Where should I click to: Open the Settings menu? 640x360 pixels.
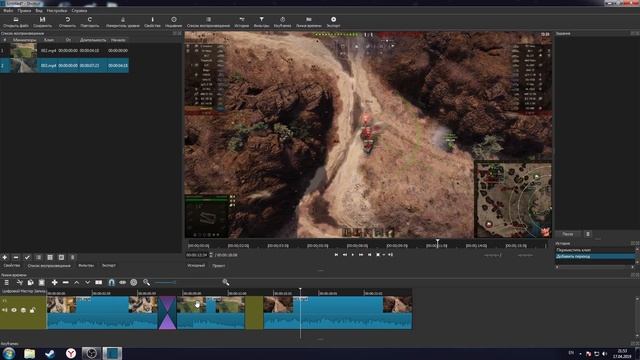tap(57, 11)
